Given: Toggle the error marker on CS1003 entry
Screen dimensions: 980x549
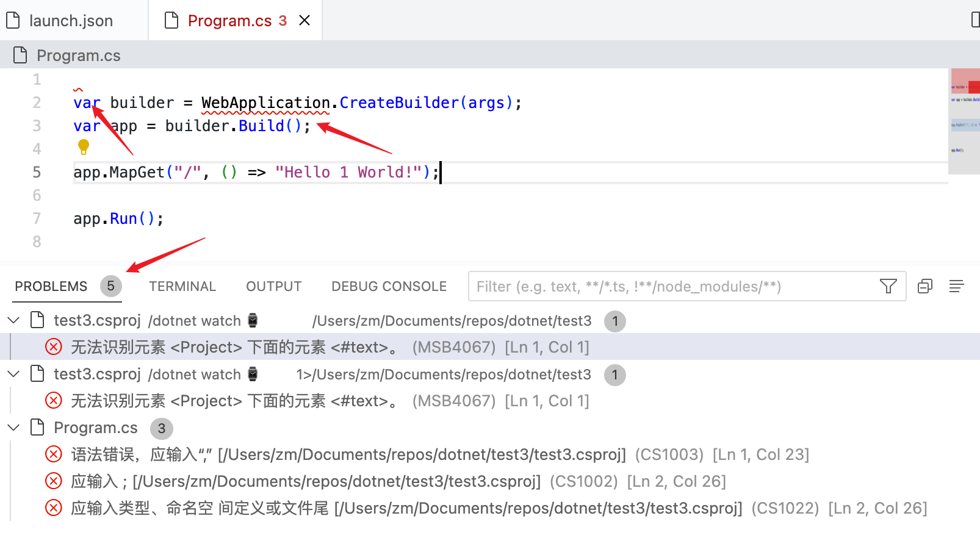Looking at the screenshot, I should tap(53, 454).
